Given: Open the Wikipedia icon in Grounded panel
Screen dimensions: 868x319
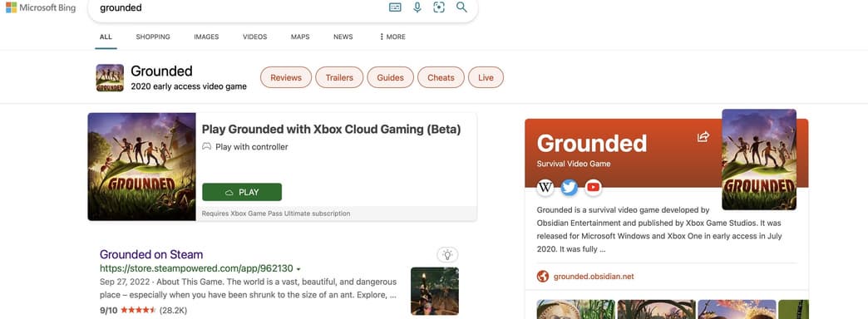Looking at the screenshot, I should pos(545,188).
